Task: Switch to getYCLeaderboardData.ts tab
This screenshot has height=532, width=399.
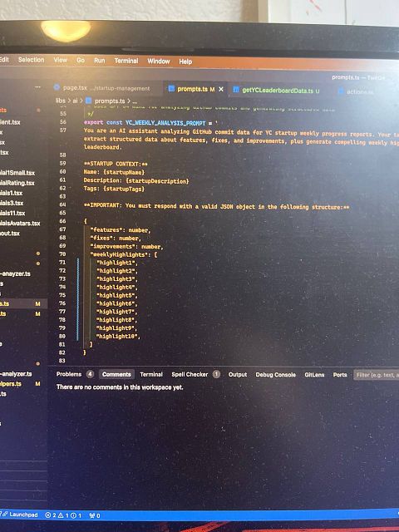Action: tap(277, 91)
